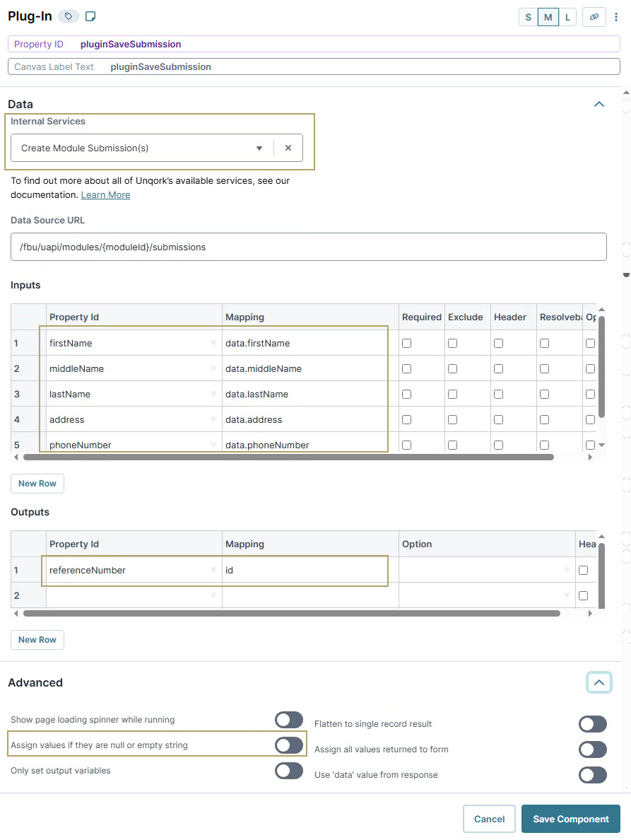Collapse the Advanced section chevron
Image resolution: width=631 pixels, height=840 pixels.
[x=598, y=682]
